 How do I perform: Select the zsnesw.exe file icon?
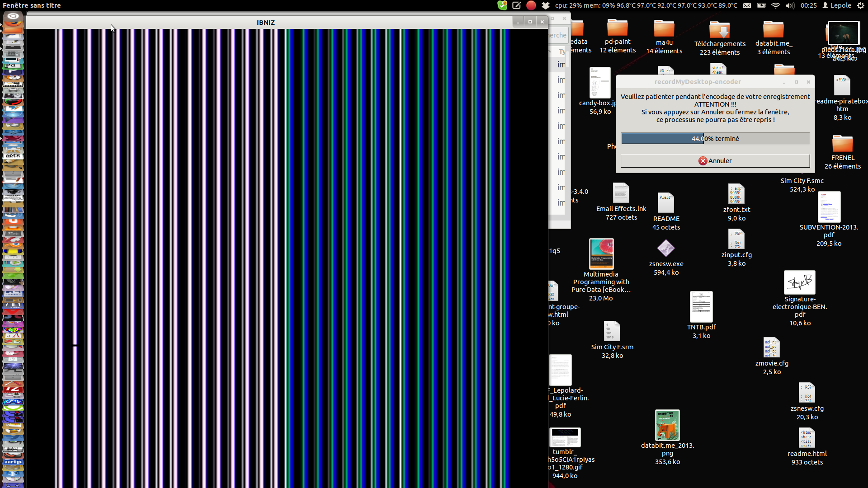click(666, 248)
